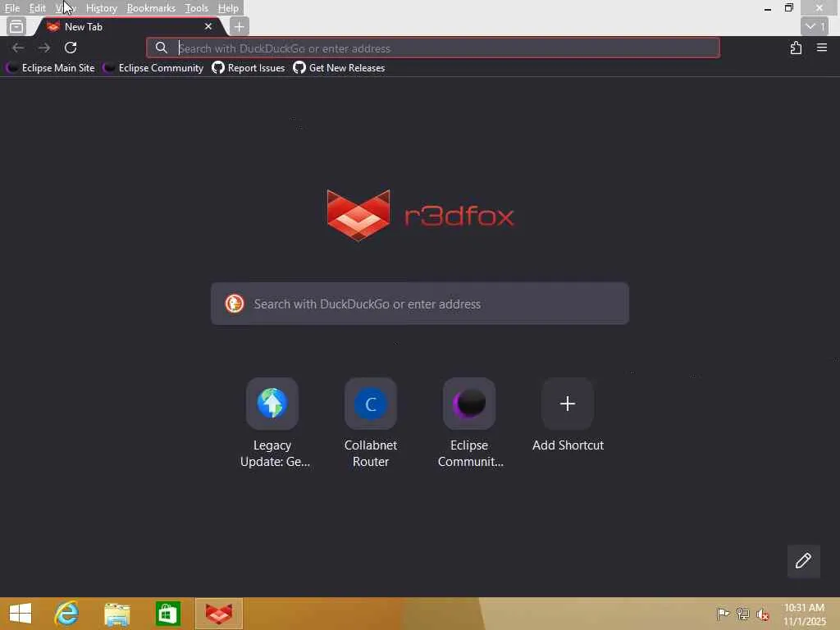Open the View menu
840x630 pixels.
point(66,8)
